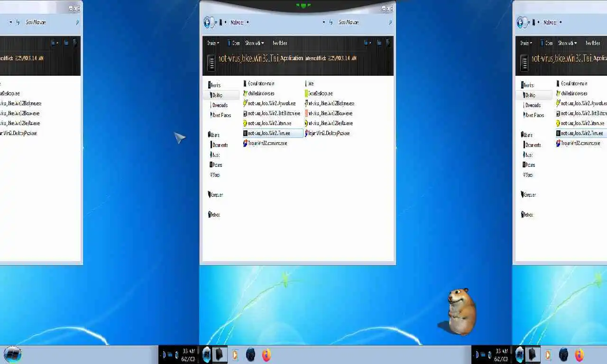Launch Firefox from the middle taskbar group

pyautogui.click(x=267, y=355)
